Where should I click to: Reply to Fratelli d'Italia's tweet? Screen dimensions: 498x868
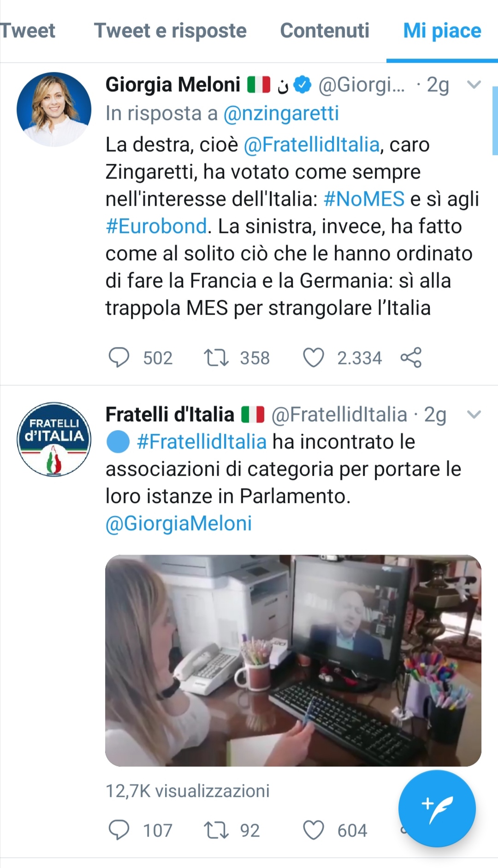(119, 830)
